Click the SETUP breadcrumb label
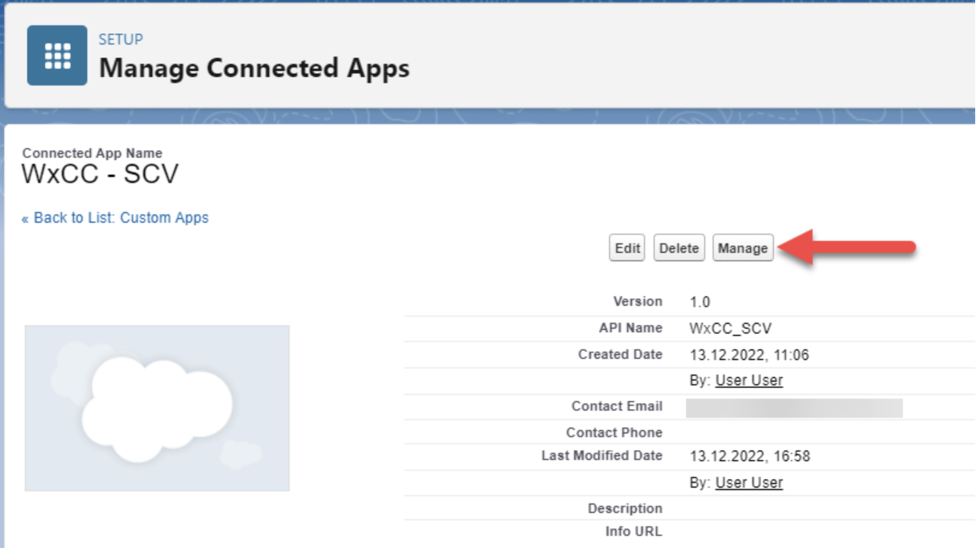977x560 pixels. [x=121, y=40]
